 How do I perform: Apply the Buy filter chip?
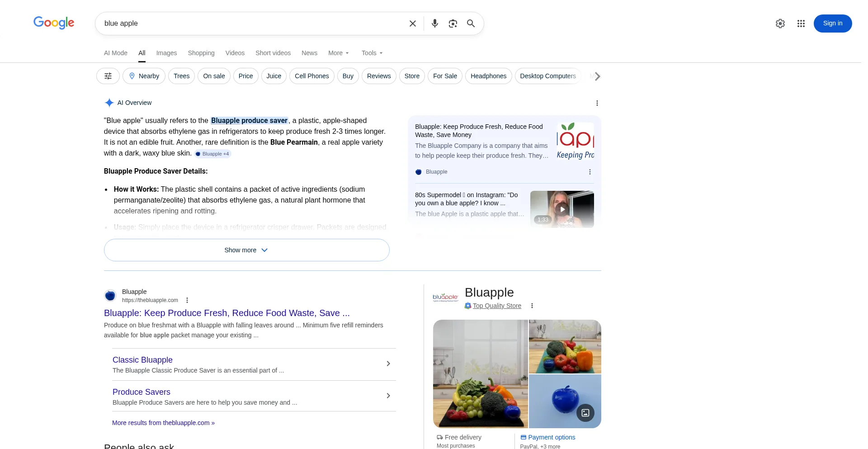348,76
